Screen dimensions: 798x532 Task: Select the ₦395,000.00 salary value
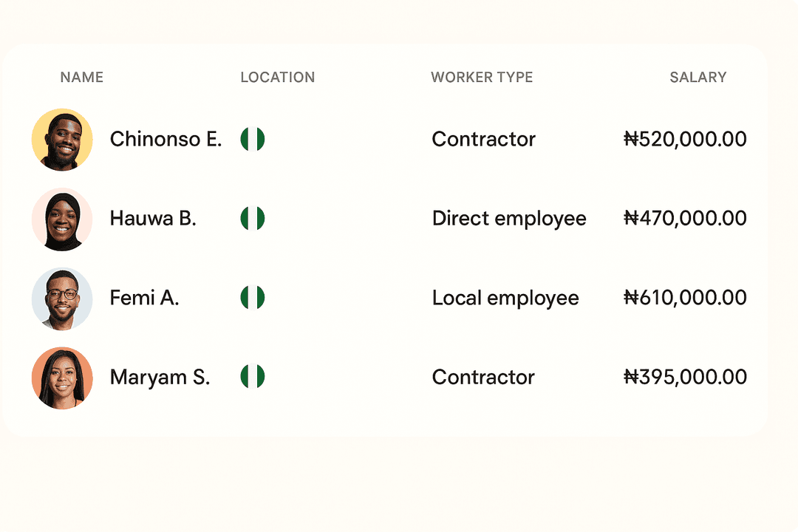(x=685, y=377)
